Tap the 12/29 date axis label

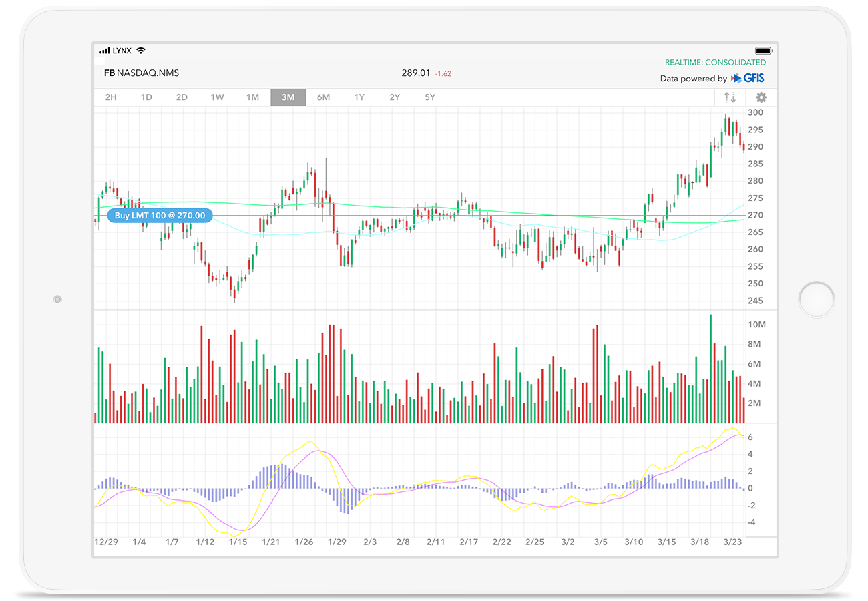point(106,542)
